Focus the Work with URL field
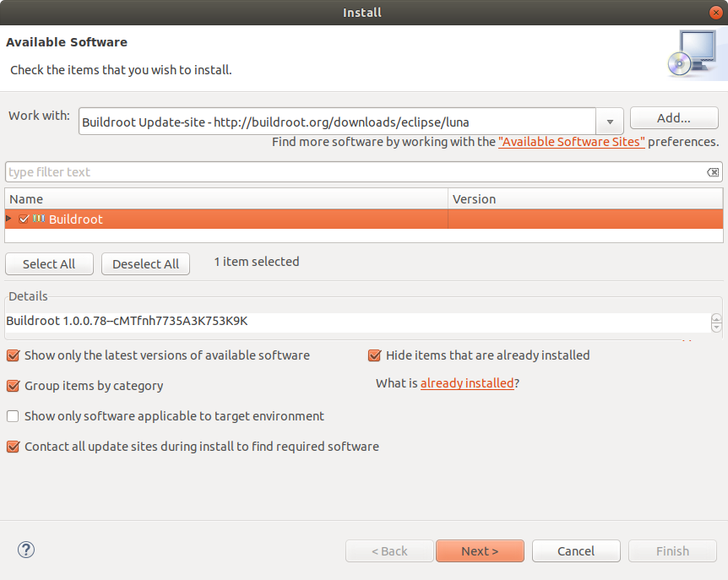The width and height of the screenshot is (728, 580). [338, 122]
